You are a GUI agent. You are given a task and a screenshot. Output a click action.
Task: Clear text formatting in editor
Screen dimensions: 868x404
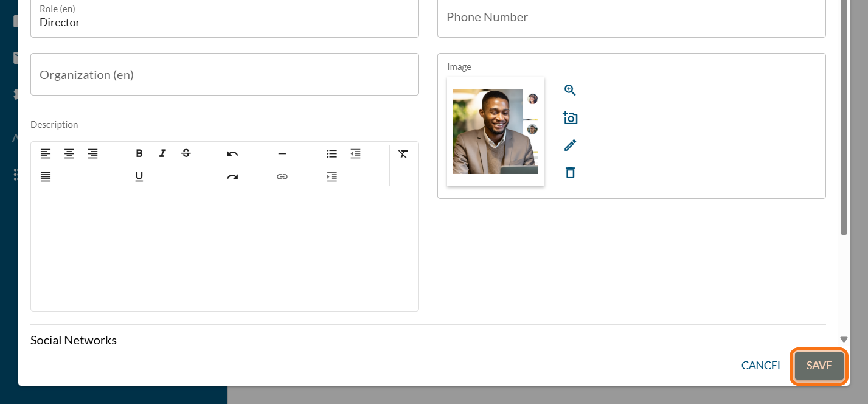tap(403, 154)
